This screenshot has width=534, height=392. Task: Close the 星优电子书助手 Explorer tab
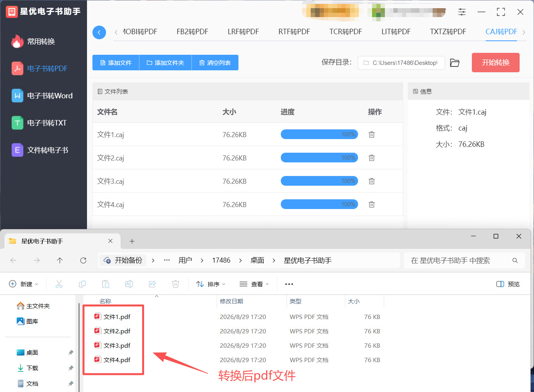[110, 241]
